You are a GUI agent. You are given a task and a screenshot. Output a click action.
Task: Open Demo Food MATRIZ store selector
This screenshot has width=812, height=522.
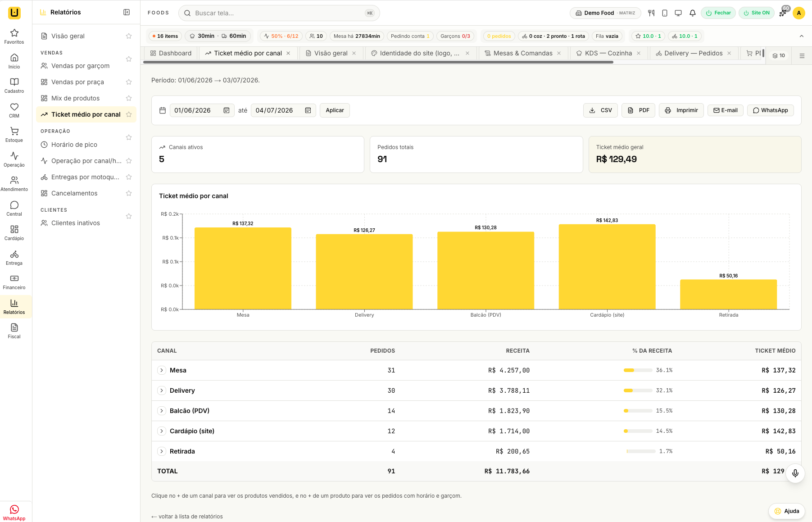pos(605,13)
